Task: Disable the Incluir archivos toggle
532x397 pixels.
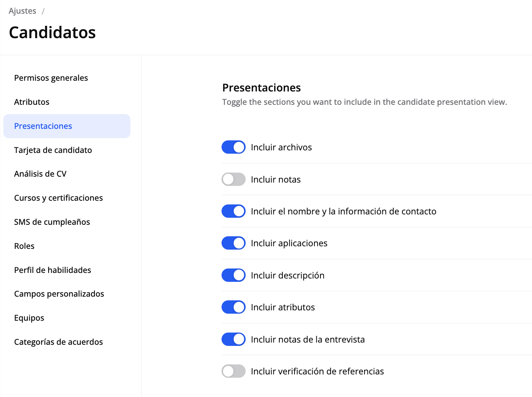Action: (x=233, y=147)
